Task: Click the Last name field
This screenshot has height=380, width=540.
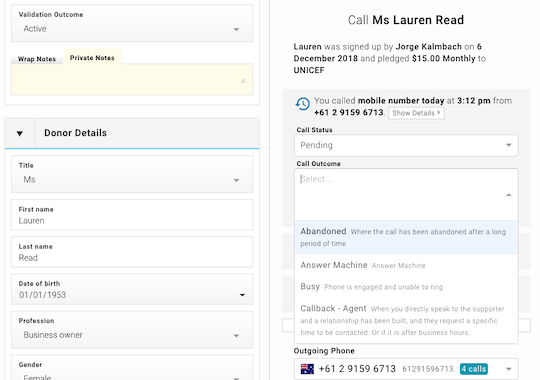Action: 132,252
